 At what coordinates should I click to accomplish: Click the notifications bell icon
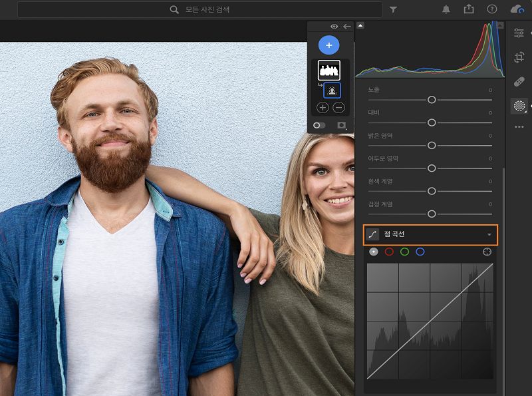[446, 9]
